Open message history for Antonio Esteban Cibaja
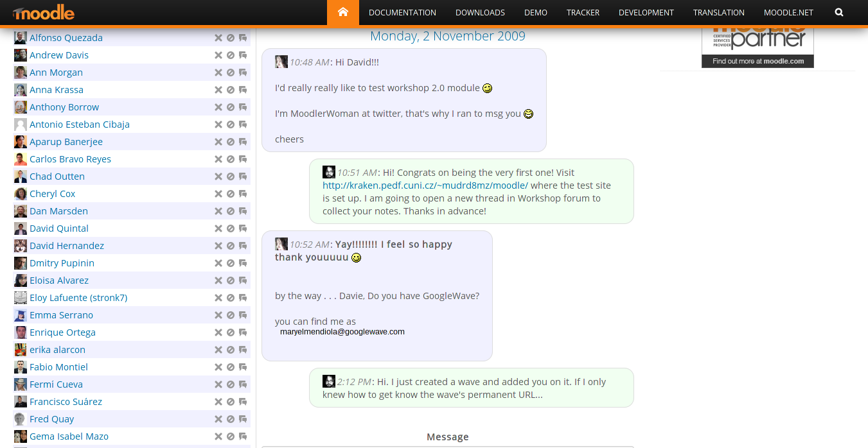This screenshot has height=448, width=868. tap(243, 125)
